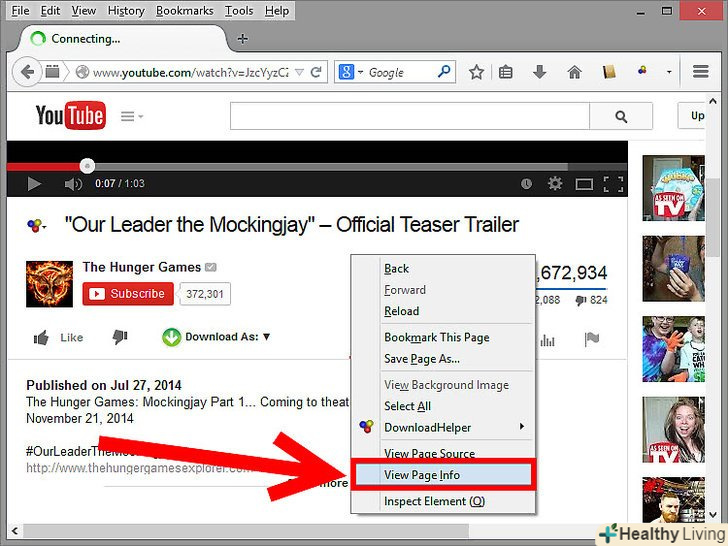Open the statistics bar chart icon
The width and height of the screenshot is (728, 546).
pos(547,341)
